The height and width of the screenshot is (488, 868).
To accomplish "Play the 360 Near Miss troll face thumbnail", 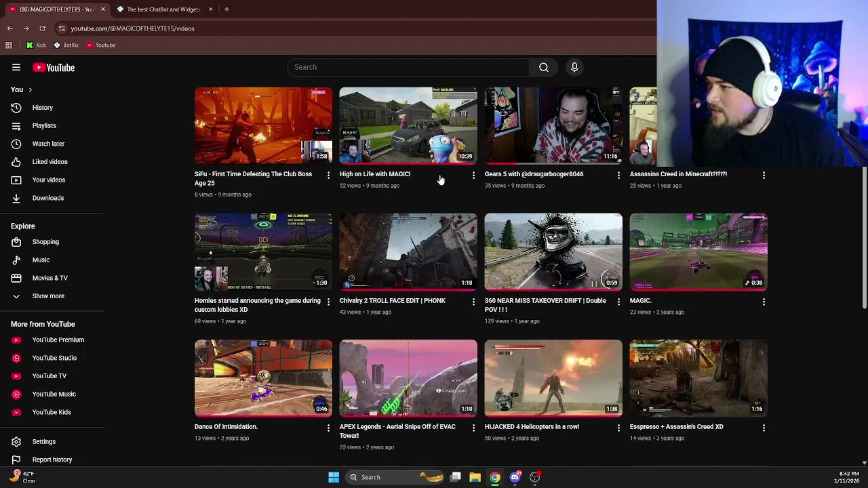I will click(553, 252).
